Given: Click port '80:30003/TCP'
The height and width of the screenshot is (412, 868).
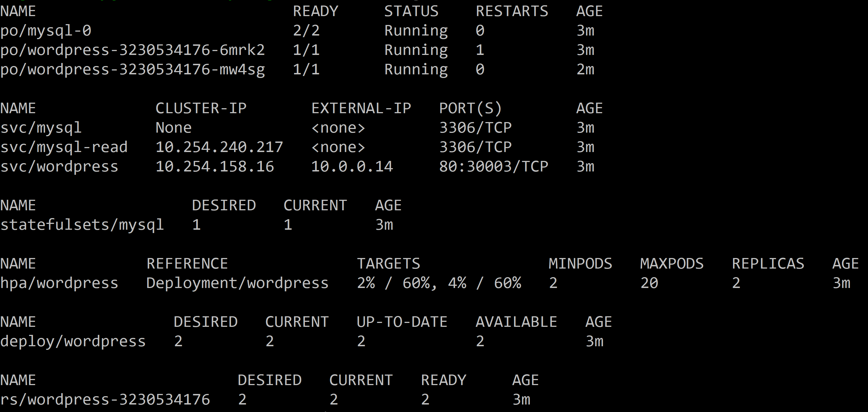Looking at the screenshot, I should (493, 167).
